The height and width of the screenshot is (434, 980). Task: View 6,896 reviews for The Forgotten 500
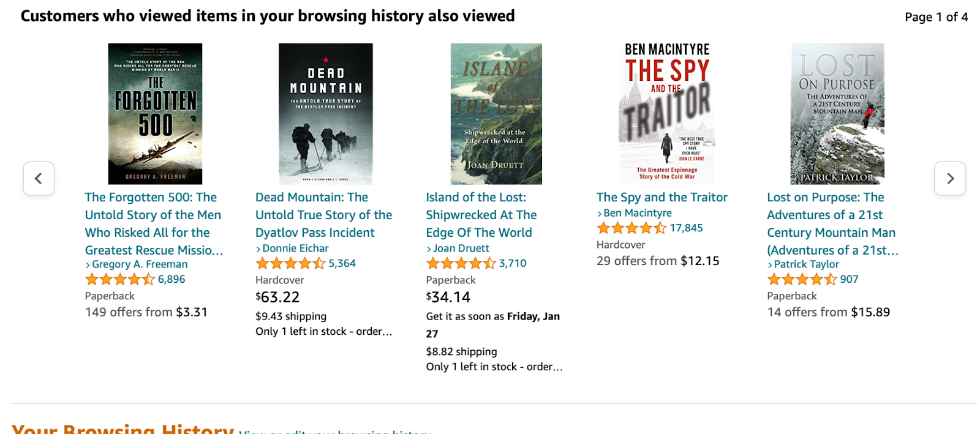pos(171,280)
